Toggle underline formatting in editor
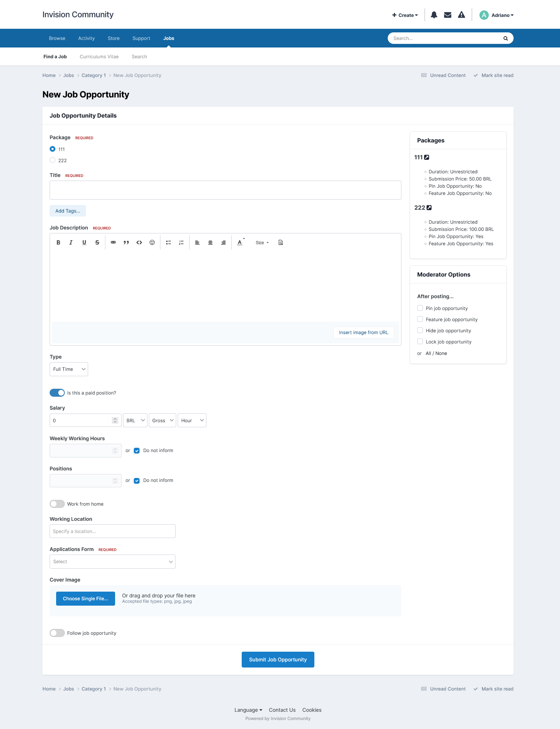Screen dimensions: 560x729 (x=84, y=242)
